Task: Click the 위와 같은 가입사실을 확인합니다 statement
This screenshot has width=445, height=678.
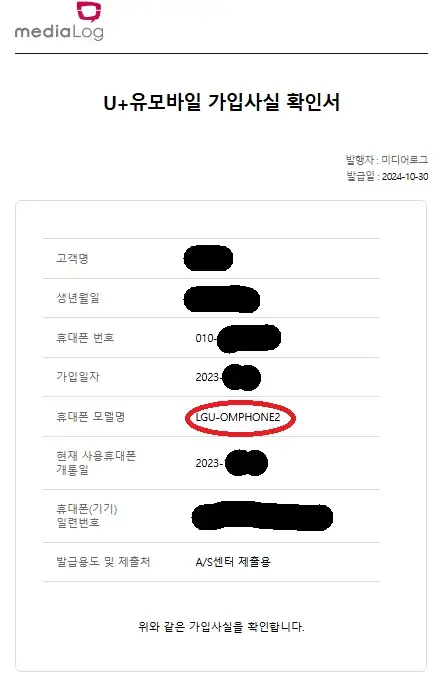Action: coord(221,627)
